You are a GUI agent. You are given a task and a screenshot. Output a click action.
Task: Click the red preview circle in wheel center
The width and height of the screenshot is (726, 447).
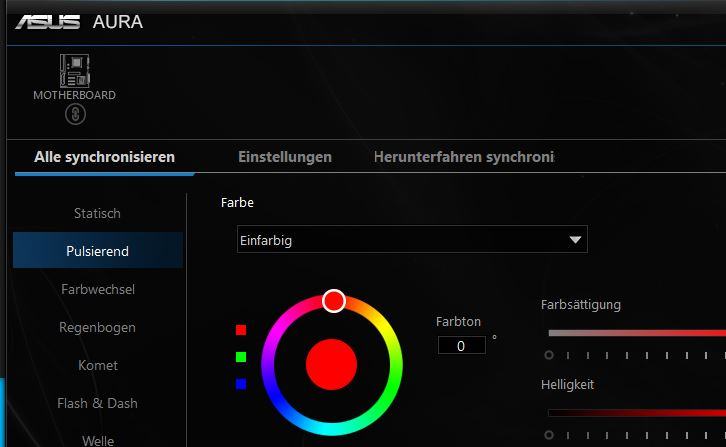pos(332,365)
